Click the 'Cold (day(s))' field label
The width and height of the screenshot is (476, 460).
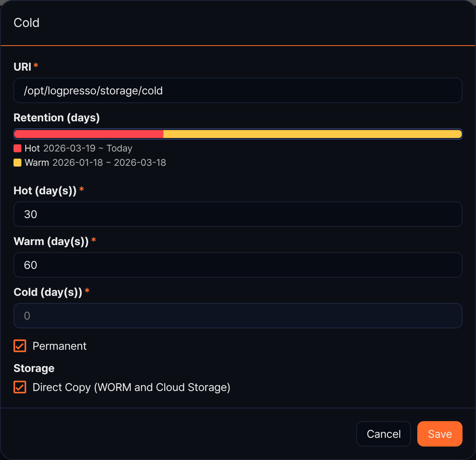[48, 292]
